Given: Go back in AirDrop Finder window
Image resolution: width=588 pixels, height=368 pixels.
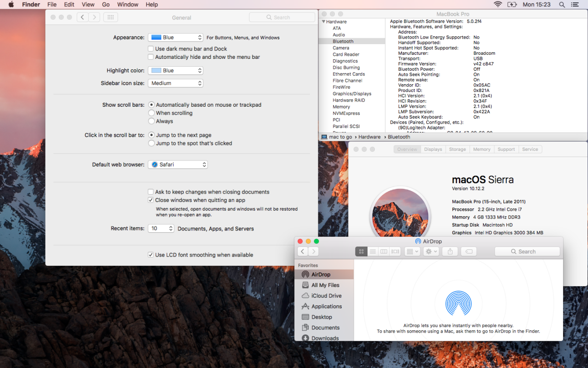Looking at the screenshot, I should pos(303,252).
